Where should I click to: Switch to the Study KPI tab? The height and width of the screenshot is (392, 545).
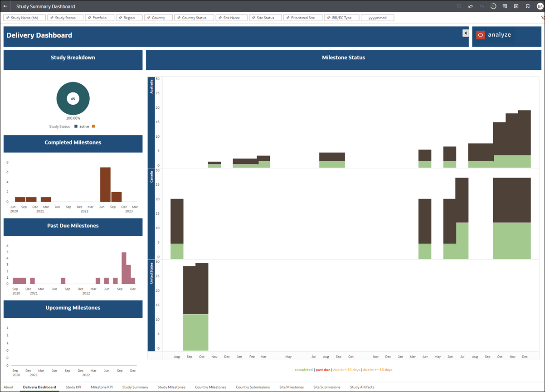73,387
